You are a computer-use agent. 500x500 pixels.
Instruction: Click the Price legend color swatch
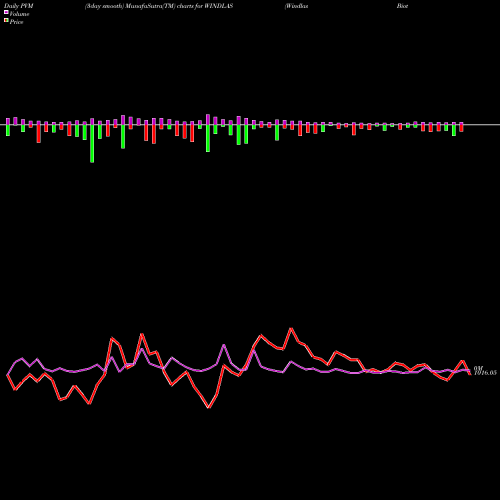click(6, 20)
